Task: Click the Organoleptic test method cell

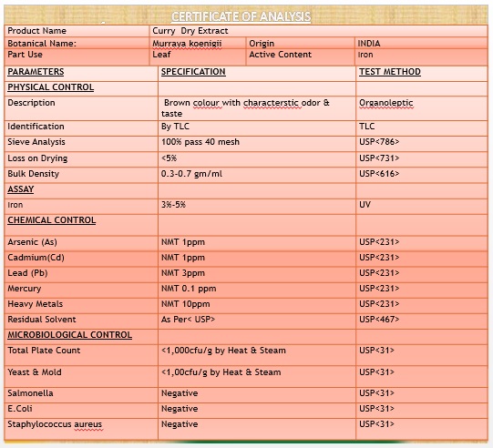Action: coord(386,103)
